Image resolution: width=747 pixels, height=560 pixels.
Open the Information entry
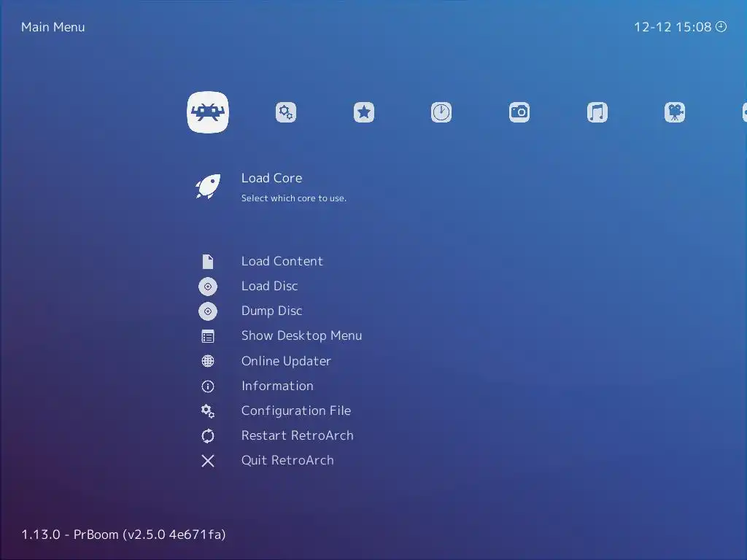(x=277, y=386)
